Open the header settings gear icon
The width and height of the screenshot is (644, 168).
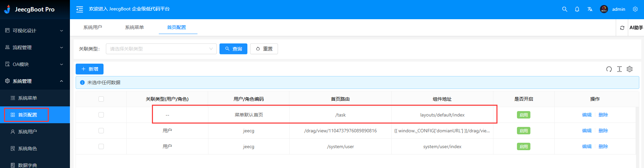click(x=635, y=9)
